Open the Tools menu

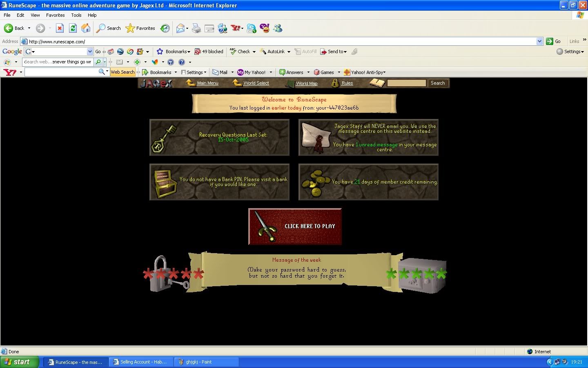click(76, 15)
